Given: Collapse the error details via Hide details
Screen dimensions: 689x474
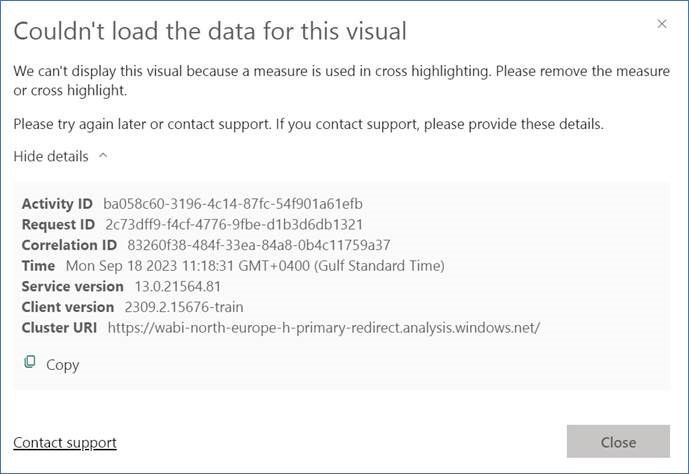Looking at the screenshot, I should tap(51, 156).
